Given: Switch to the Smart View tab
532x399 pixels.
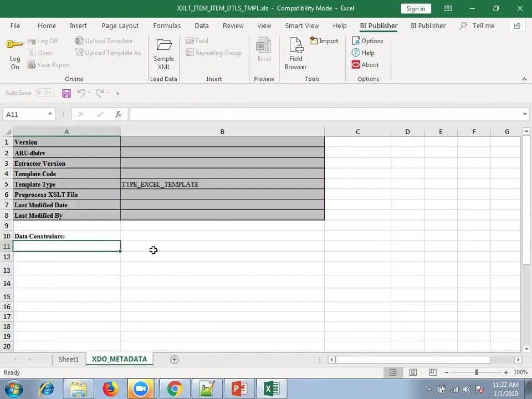Looking at the screenshot, I should pyautogui.click(x=302, y=26).
